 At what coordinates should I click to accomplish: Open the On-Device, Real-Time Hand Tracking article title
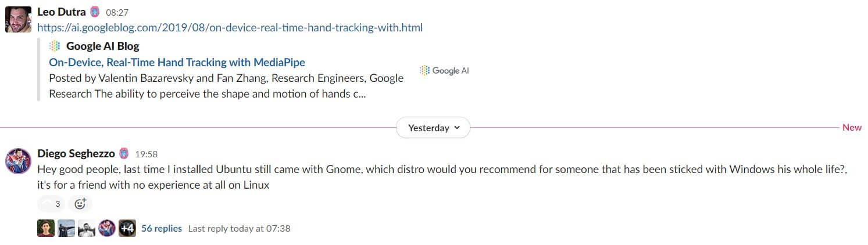177,62
